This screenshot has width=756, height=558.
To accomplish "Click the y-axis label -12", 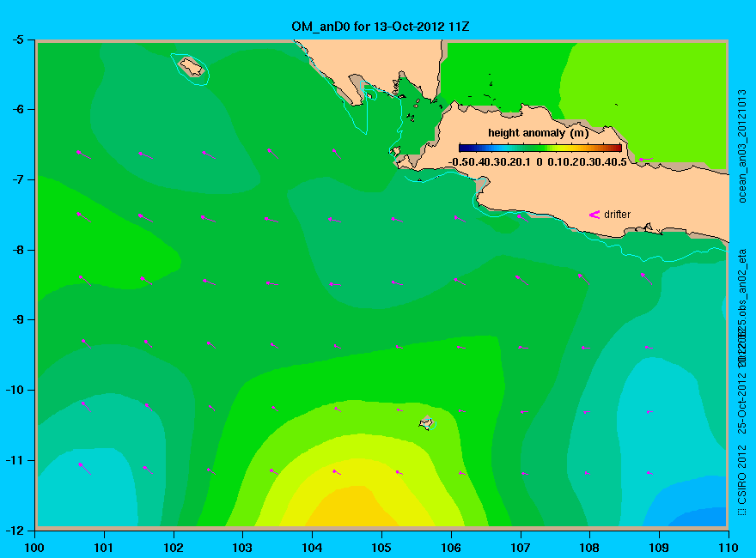I will [x=14, y=531].
